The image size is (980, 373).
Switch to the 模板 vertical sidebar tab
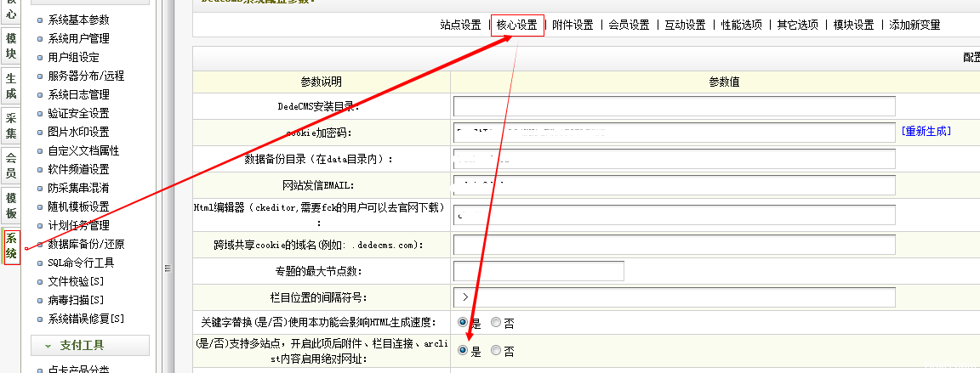tap(11, 205)
